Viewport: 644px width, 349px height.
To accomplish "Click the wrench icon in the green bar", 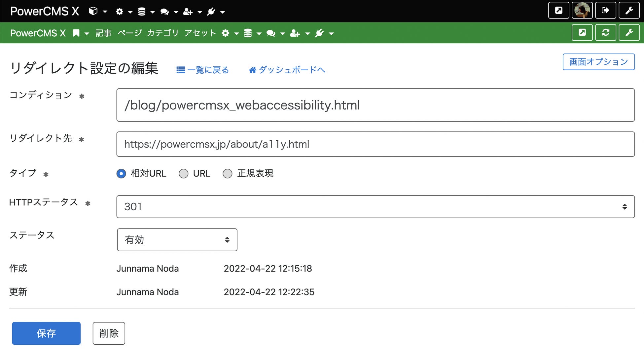I will (629, 32).
